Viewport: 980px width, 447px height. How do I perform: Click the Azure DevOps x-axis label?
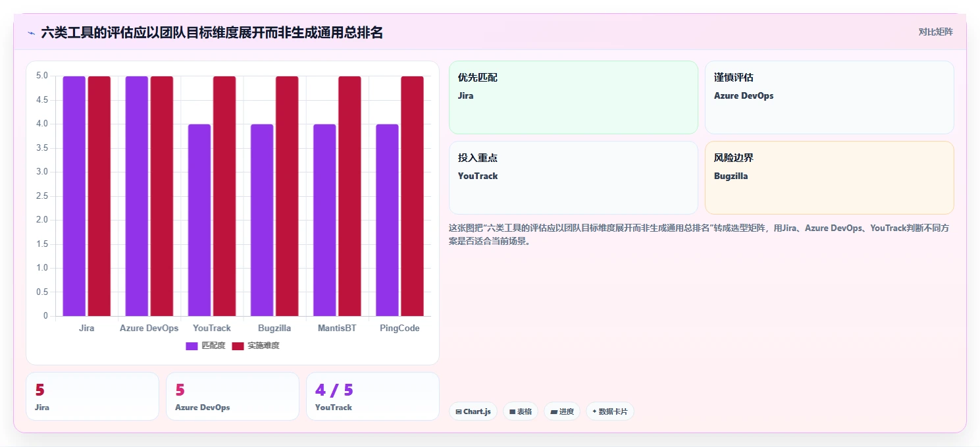tap(149, 328)
